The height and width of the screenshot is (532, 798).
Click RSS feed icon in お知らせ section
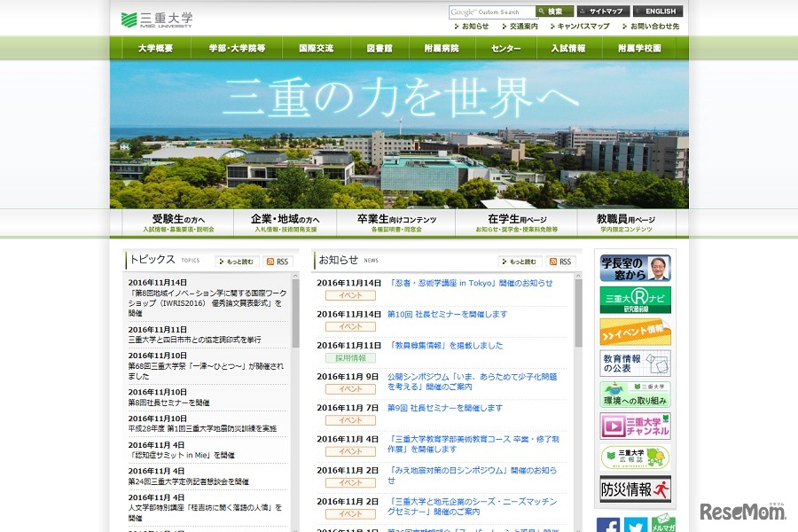coord(560,262)
